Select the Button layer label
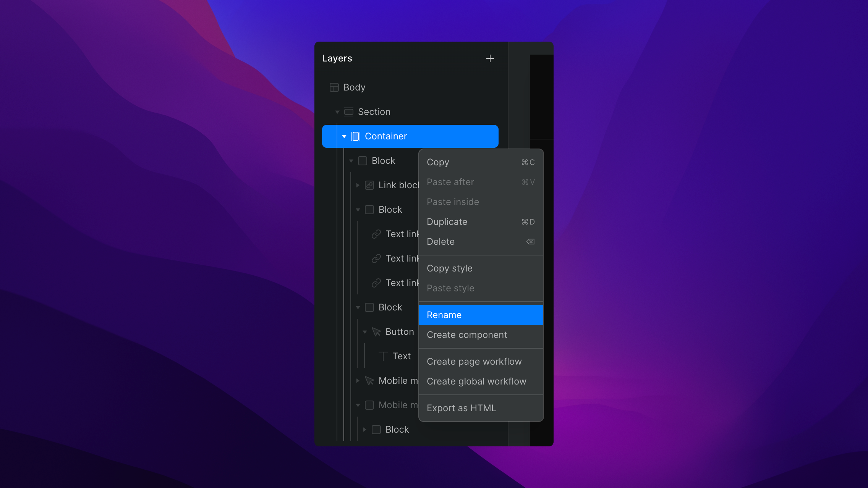 (400, 332)
